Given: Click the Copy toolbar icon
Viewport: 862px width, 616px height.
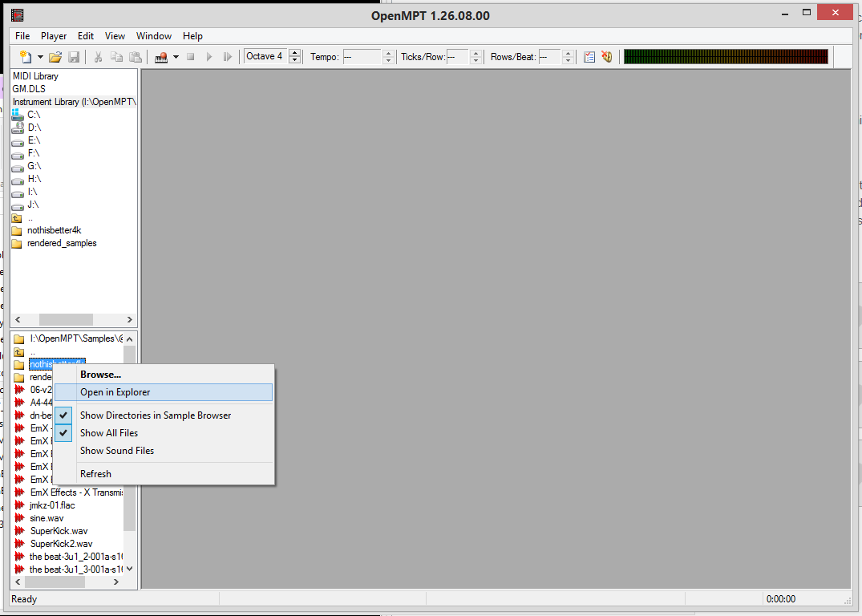Looking at the screenshot, I should pyautogui.click(x=116, y=57).
